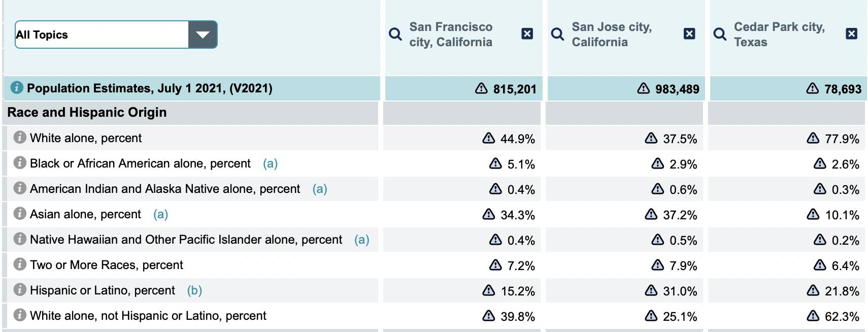Screen dimensions: 868x332
Task: Open info icon for Population Estimates row
Action: coord(17,87)
